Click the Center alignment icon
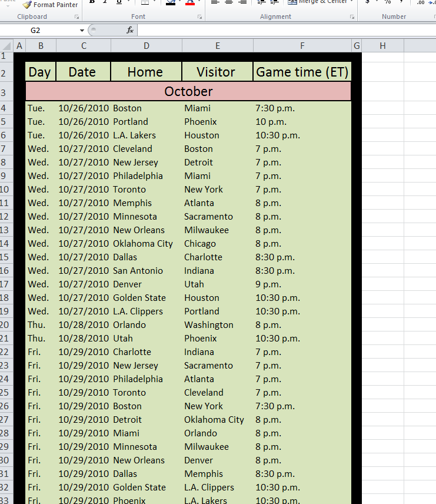The height and width of the screenshot is (504, 436). click(229, 2)
